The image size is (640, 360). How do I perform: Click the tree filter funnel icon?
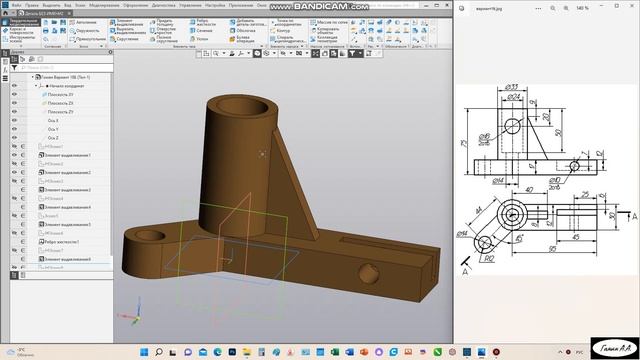[14, 68]
